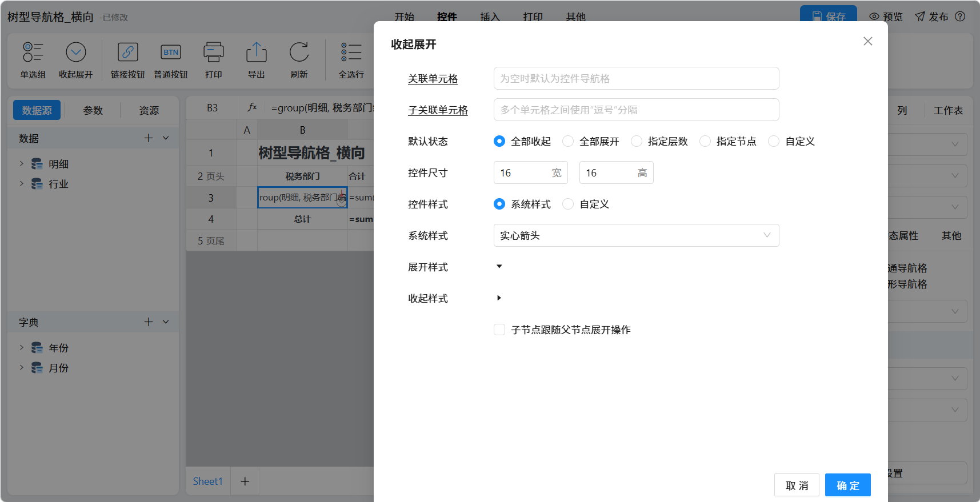Add a new dictionary with 字典 plus
This screenshot has width=980, height=502.
(x=149, y=322)
